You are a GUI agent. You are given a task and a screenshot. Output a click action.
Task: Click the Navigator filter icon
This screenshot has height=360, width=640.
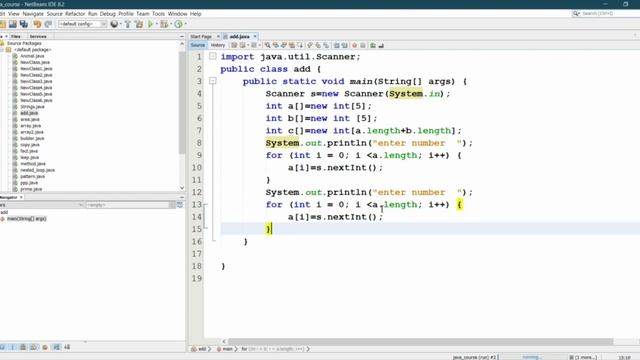tap(180, 205)
